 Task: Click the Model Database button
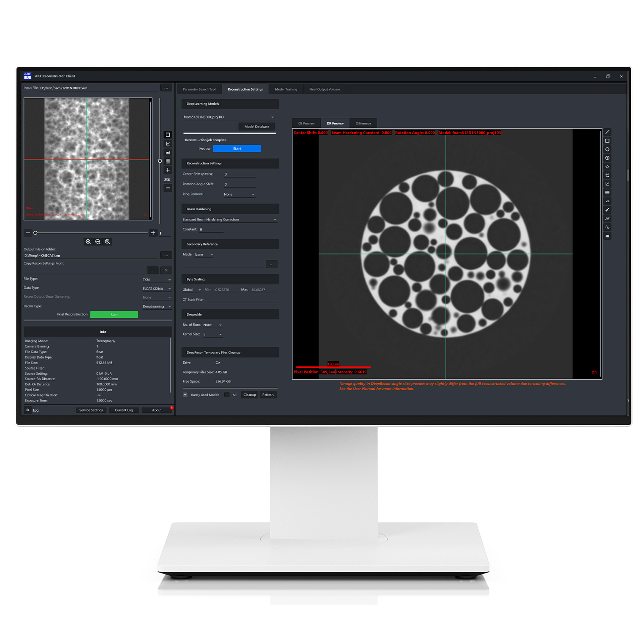(x=257, y=126)
